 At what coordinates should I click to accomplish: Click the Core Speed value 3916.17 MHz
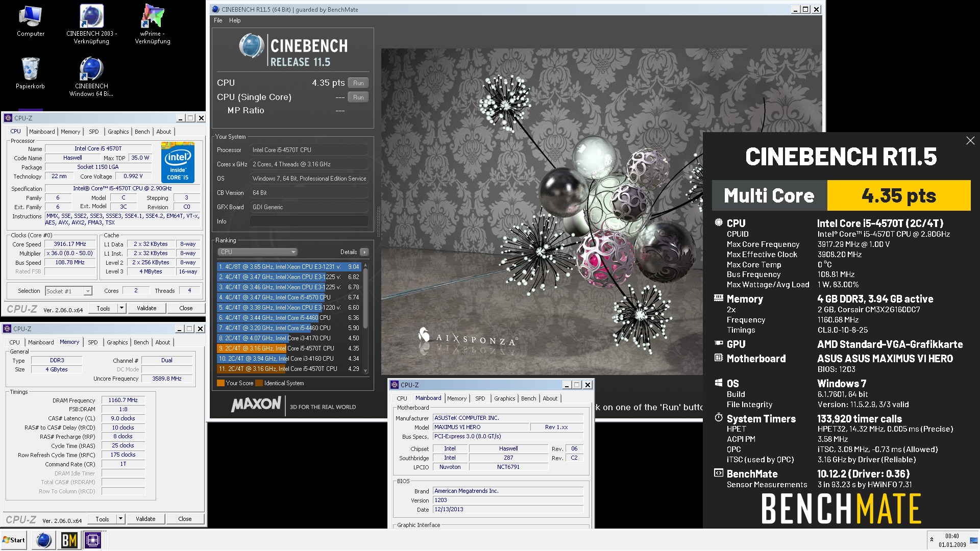pos(70,244)
